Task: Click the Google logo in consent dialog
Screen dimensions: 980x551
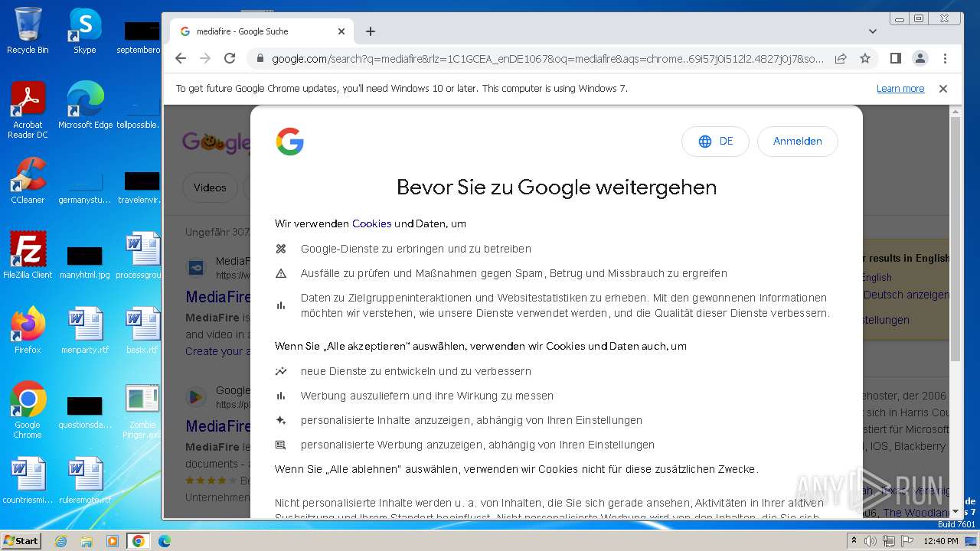Action: click(290, 142)
